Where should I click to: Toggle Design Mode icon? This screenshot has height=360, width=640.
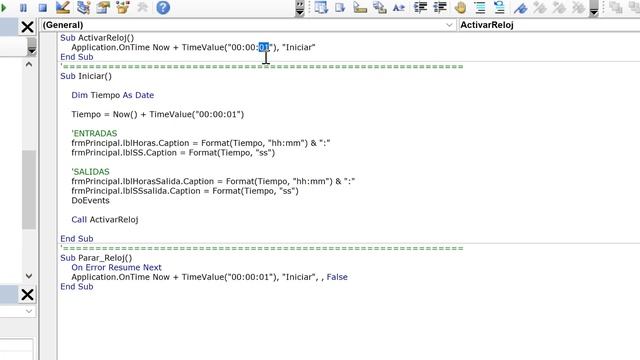click(x=63, y=7)
